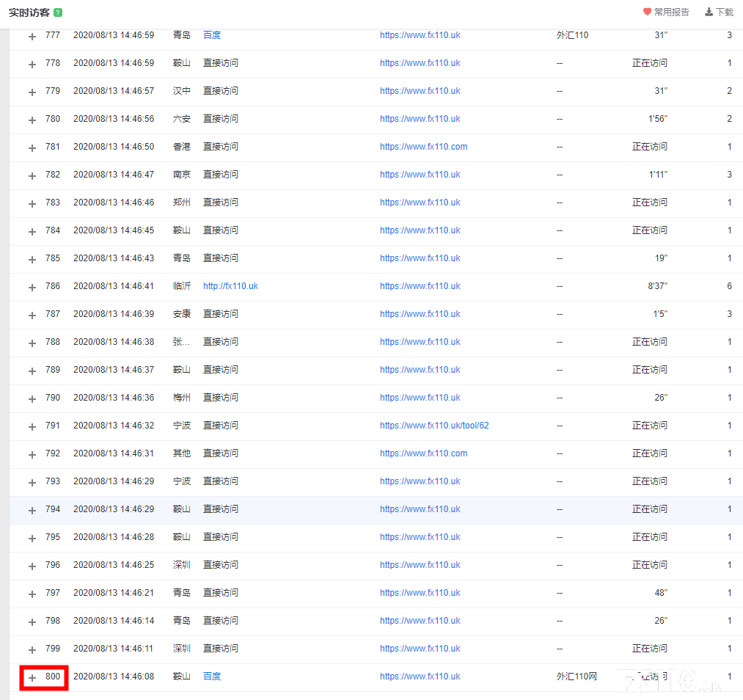The height and width of the screenshot is (700, 743).
Task: Click the 常用报告 button text
Action: point(672,12)
